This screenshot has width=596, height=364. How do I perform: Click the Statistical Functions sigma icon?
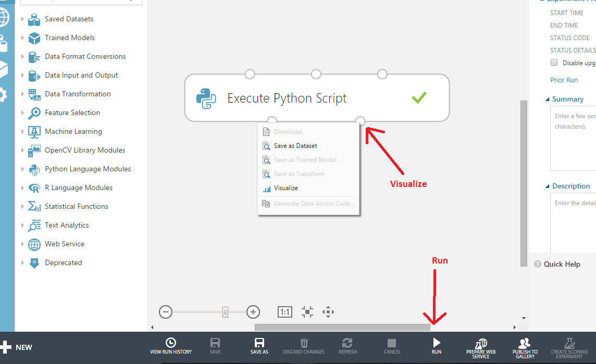(34, 207)
